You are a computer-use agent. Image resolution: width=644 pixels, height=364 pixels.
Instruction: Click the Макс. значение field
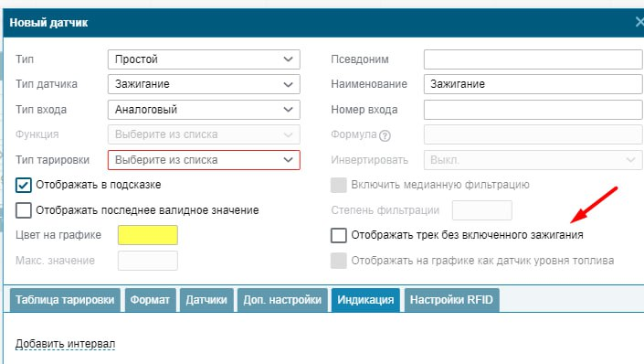[x=148, y=261]
